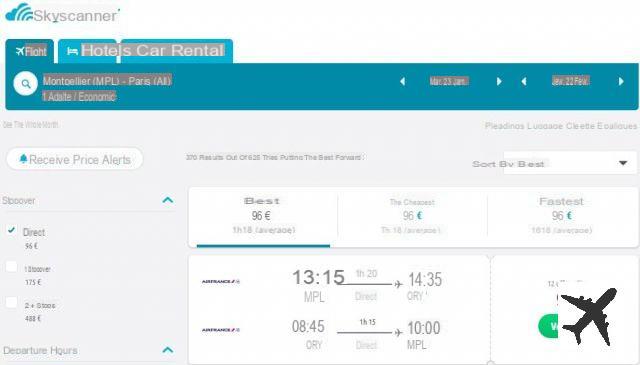This screenshot has height=365, width=640.
Task: Open the search magnifier icon
Action: pyautogui.click(x=25, y=84)
